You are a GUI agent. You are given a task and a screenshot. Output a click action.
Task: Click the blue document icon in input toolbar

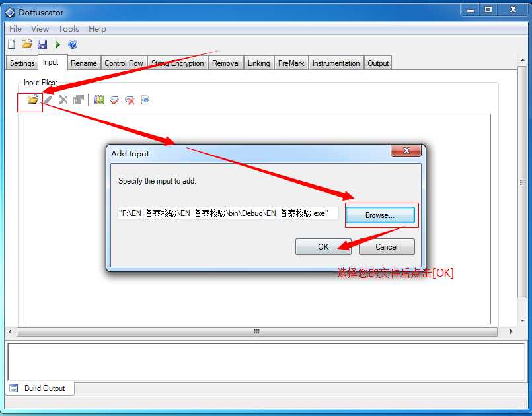145,100
